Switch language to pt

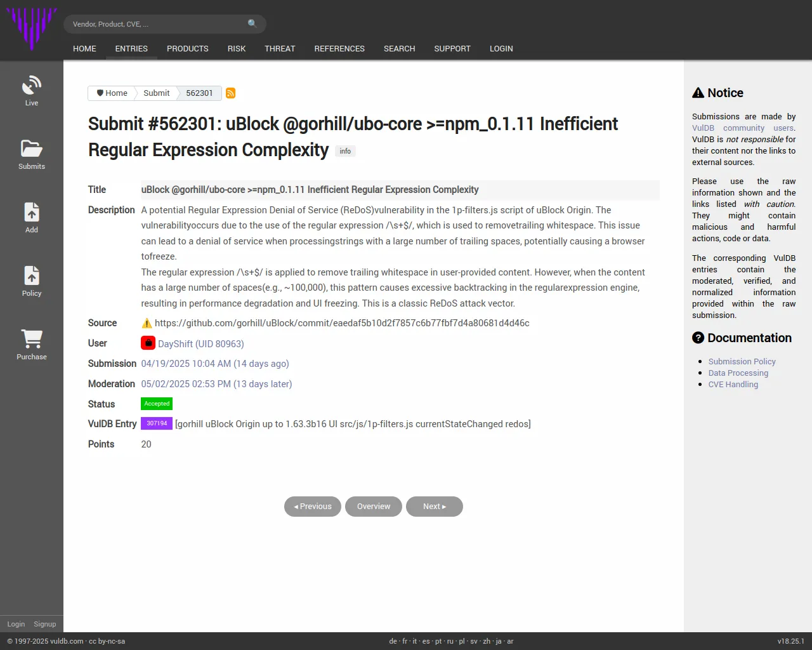pyautogui.click(x=438, y=641)
